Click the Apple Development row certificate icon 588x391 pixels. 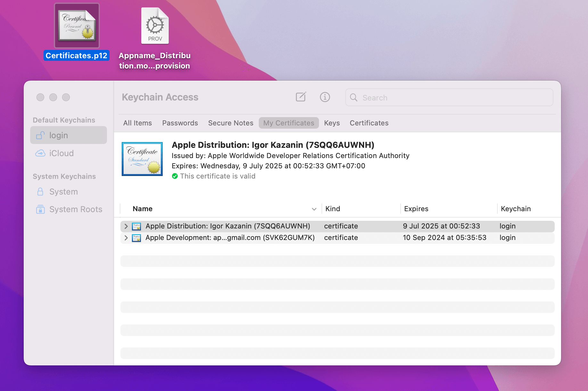tap(136, 238)
